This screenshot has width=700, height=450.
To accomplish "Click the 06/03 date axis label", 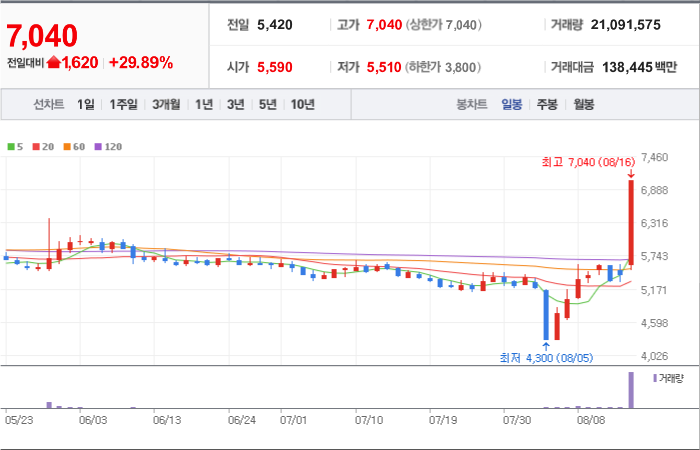I will pyautogui.click(x=93, y=420).
